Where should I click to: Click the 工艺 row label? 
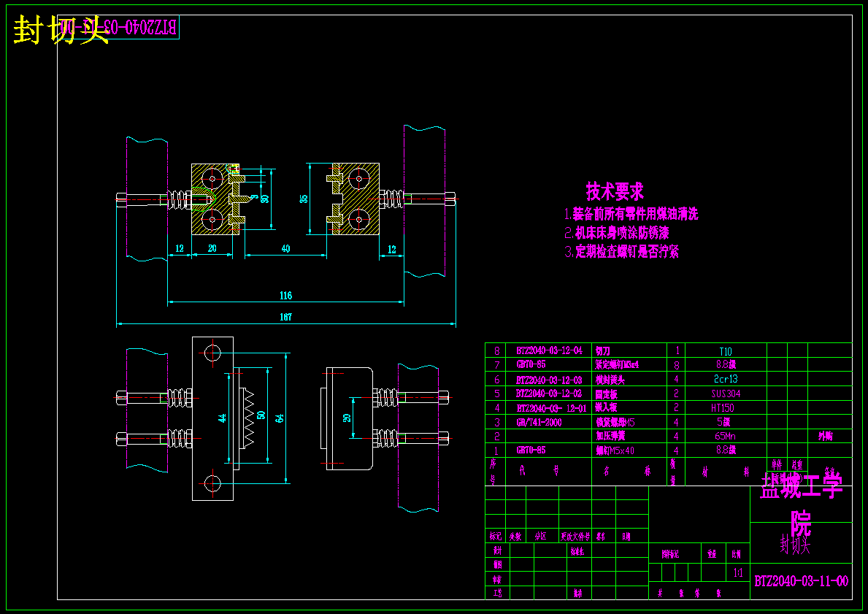pos(497,593)
